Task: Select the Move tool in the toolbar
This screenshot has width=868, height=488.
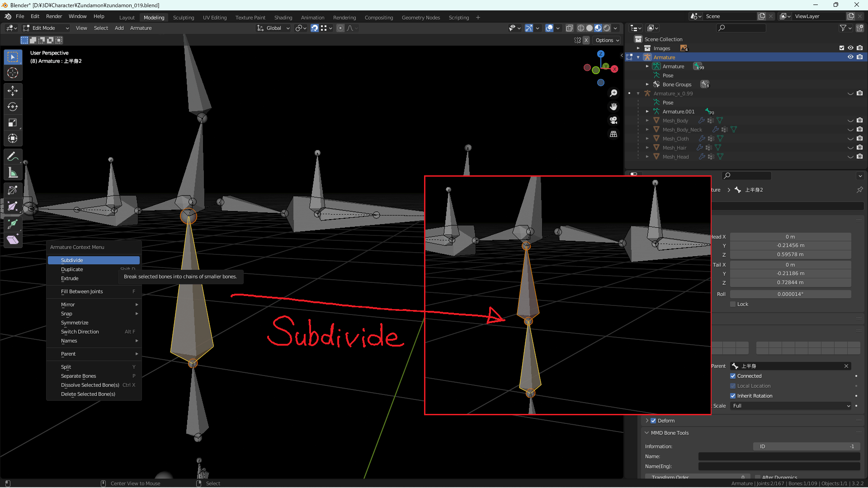Action: 13,90
